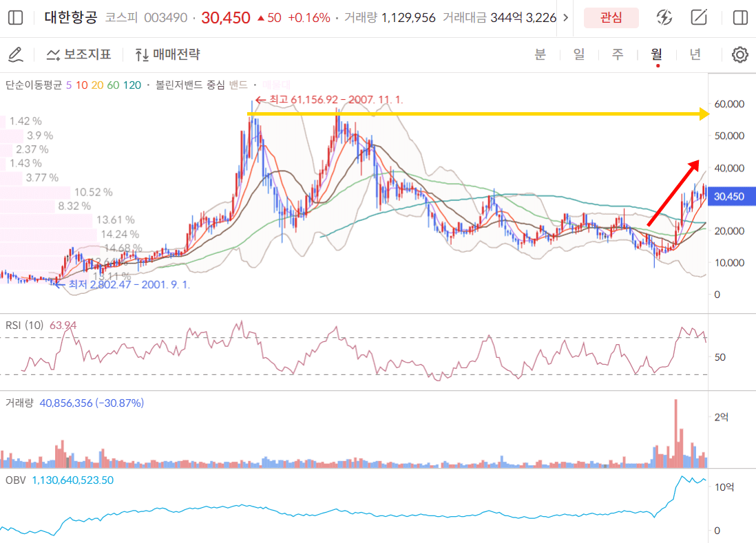
Task: Click the 관심 watchlist button
Action: click(611, 18)
